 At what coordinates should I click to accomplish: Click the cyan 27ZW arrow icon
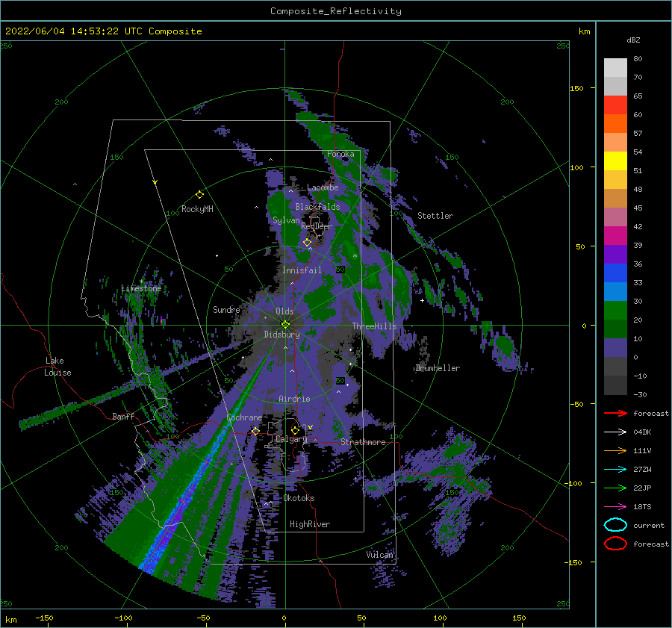point(615,470)
